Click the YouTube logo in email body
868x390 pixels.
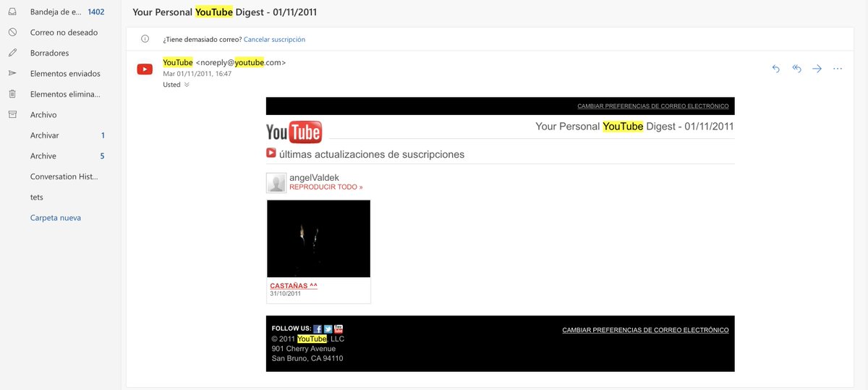click(x=294, y=132)
